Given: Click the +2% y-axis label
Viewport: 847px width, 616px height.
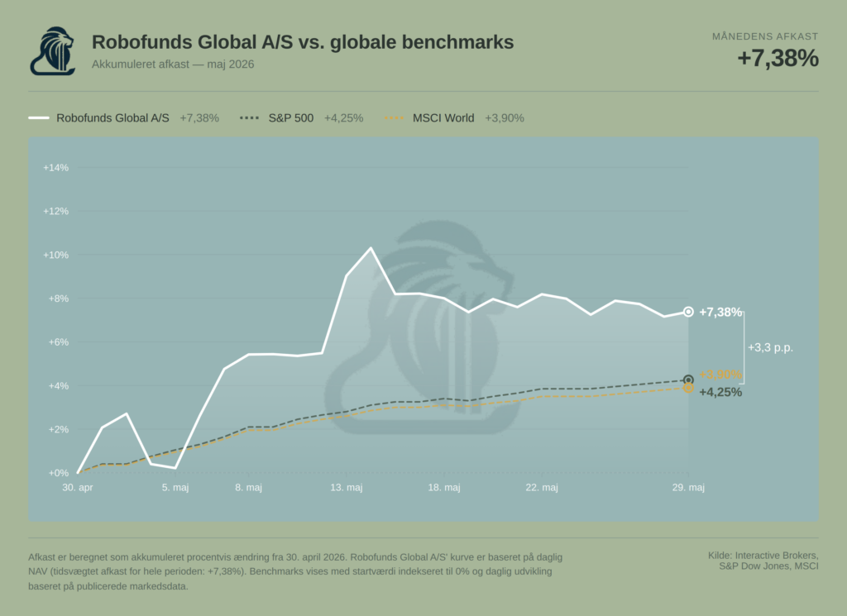Looking at the screenshot, I should click(x=59, y=430).
